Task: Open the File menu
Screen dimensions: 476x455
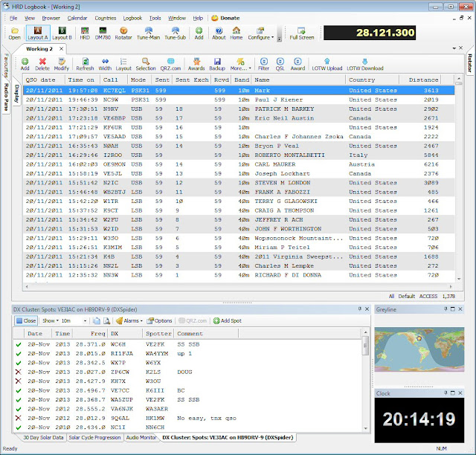Action: coord(13,18)
